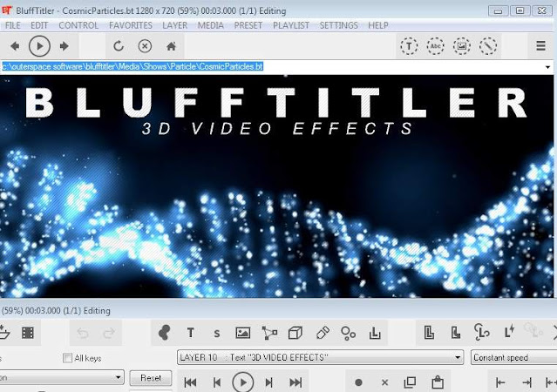Viewport: 557px width, 392px height.
Task: Click the dashed-circle diagonal line icon
Action: coord(488,46)
